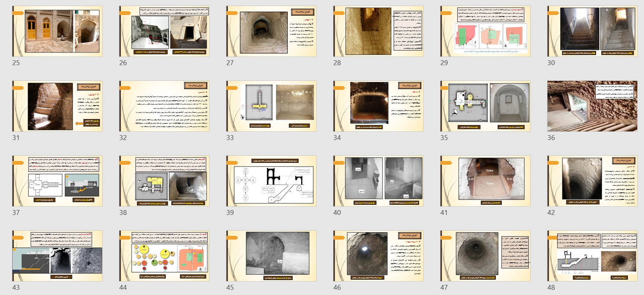The image size is (644, 295).
Task: Choose slide 40 with two grayscale photos
Action: coord(378,181)
